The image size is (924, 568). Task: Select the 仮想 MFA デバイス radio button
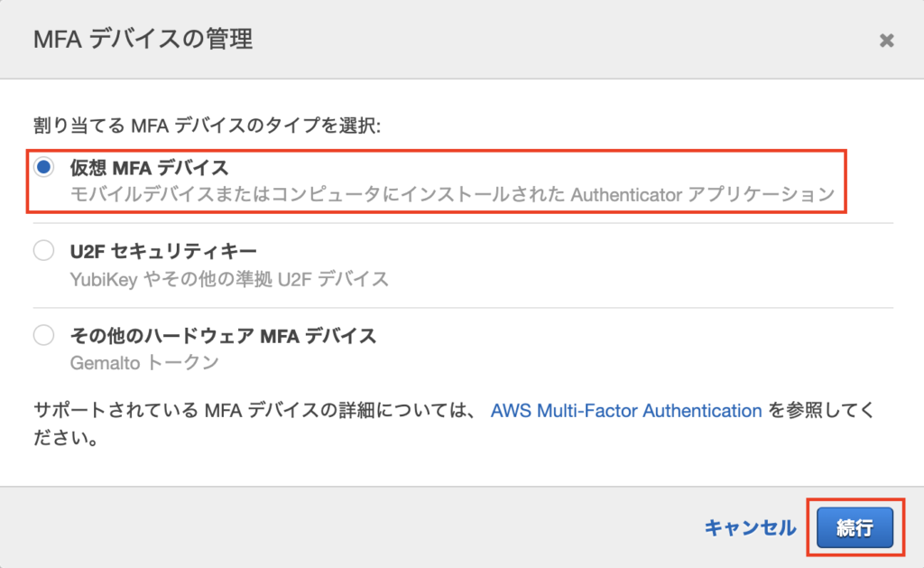tap(43, 167)
